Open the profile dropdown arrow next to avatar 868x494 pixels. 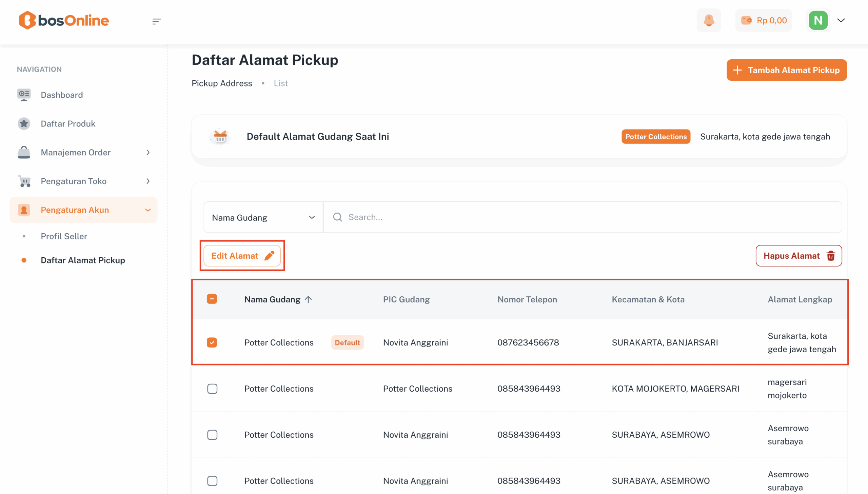[x=841, y=20]
